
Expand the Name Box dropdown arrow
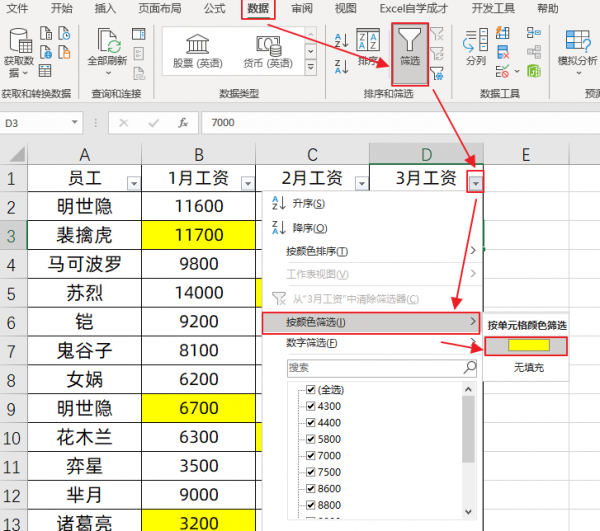(x=75, y=122)
